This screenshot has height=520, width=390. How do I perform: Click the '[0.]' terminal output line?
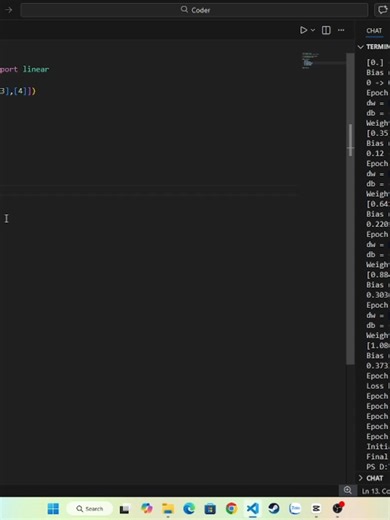[375, 62]
